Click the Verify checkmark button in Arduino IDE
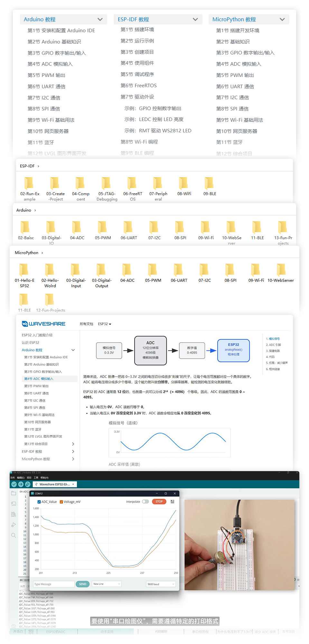This screenshot has width=309, height=644. 14,484
